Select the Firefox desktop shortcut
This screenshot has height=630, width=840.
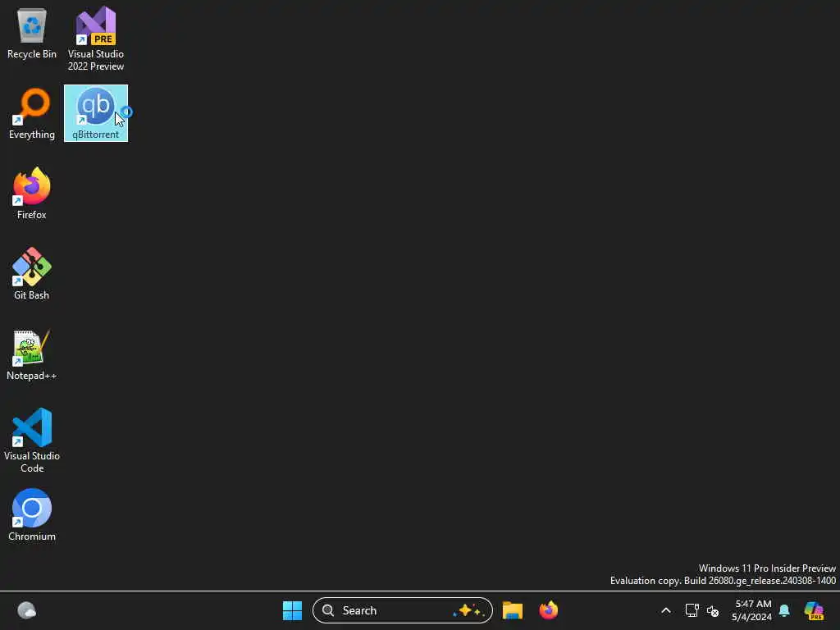[32, 194]
